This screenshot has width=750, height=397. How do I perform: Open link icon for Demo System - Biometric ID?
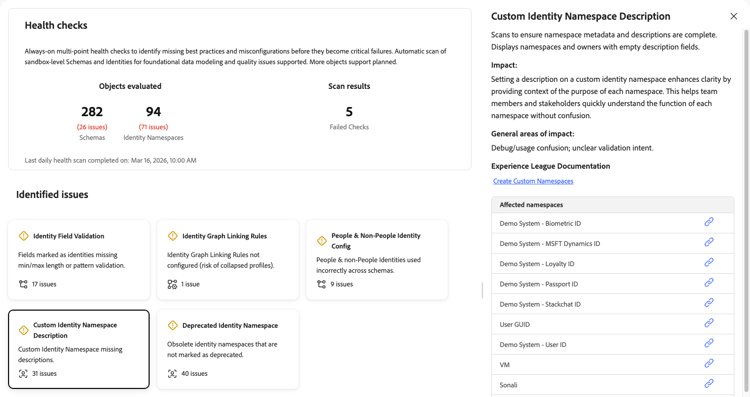click(709, 222)
